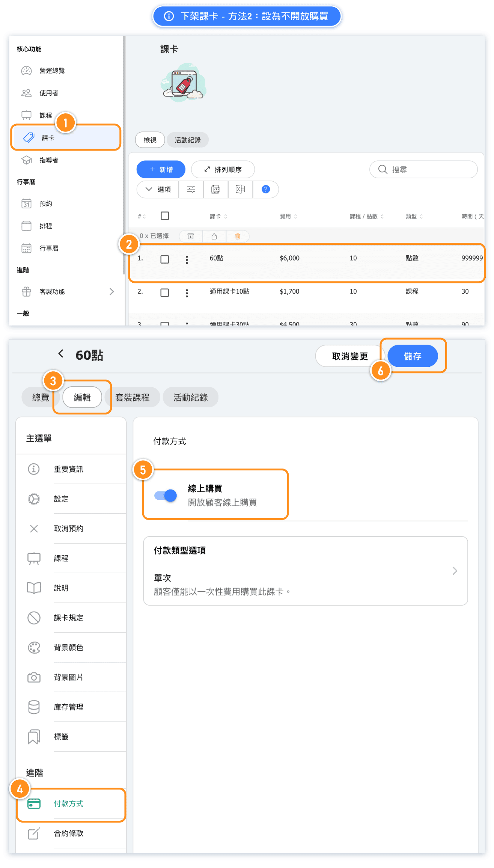Click the orange trash delete icon
The width and height of the screenshot is (494, 868).
pyautogui.click(x=238, y=236)
